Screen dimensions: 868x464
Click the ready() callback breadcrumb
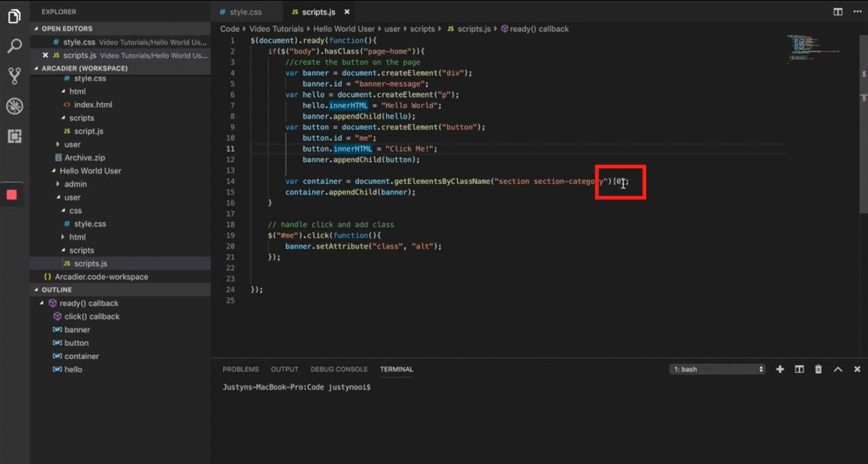coord(535,29)
